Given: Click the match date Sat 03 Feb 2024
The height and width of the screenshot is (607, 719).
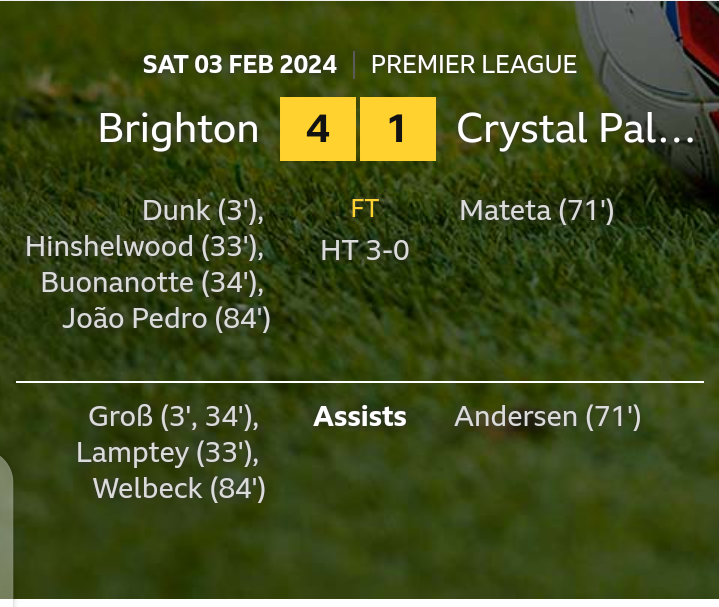Looking at the screenshot, I should [x=240, y=65].
